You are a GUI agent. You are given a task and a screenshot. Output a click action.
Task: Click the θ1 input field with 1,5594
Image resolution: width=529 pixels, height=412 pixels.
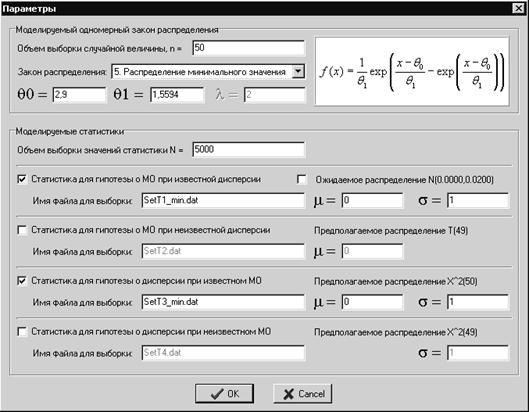point(177,94)
